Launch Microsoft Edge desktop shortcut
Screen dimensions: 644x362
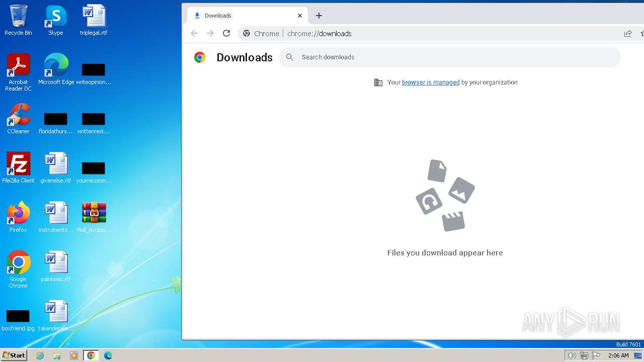click(x=56, y=69)
